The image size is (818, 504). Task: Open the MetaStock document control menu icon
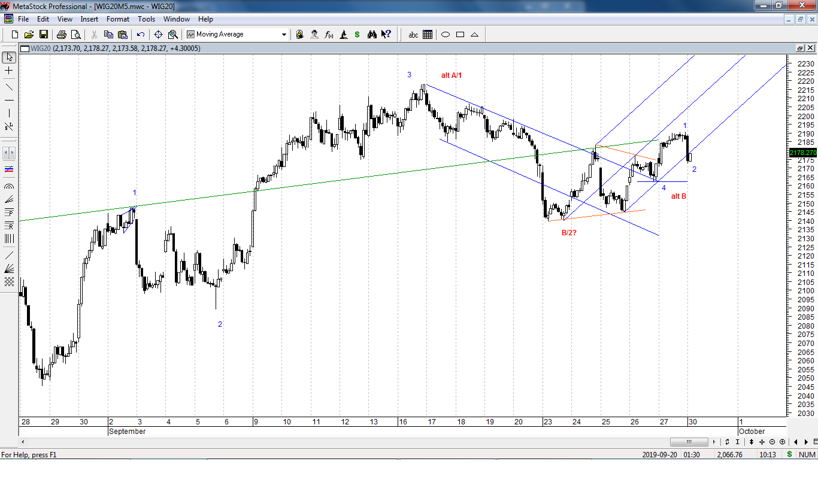pos(7,19)
